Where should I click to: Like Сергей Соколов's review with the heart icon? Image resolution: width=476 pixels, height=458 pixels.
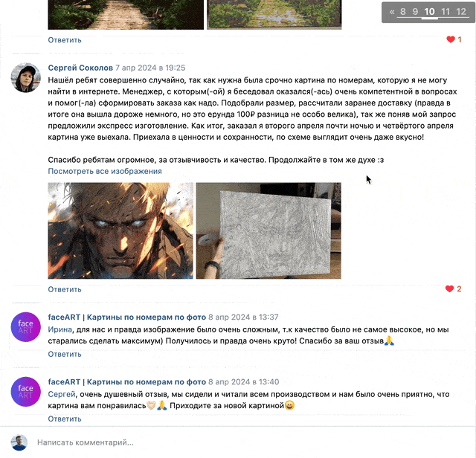[x=449, y=288]
